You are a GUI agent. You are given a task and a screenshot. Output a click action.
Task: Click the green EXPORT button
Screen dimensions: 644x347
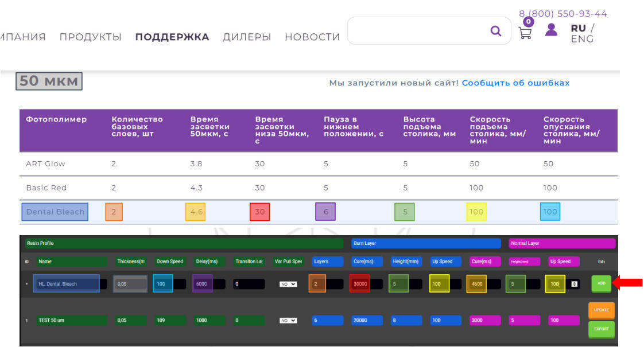[602, 329]
